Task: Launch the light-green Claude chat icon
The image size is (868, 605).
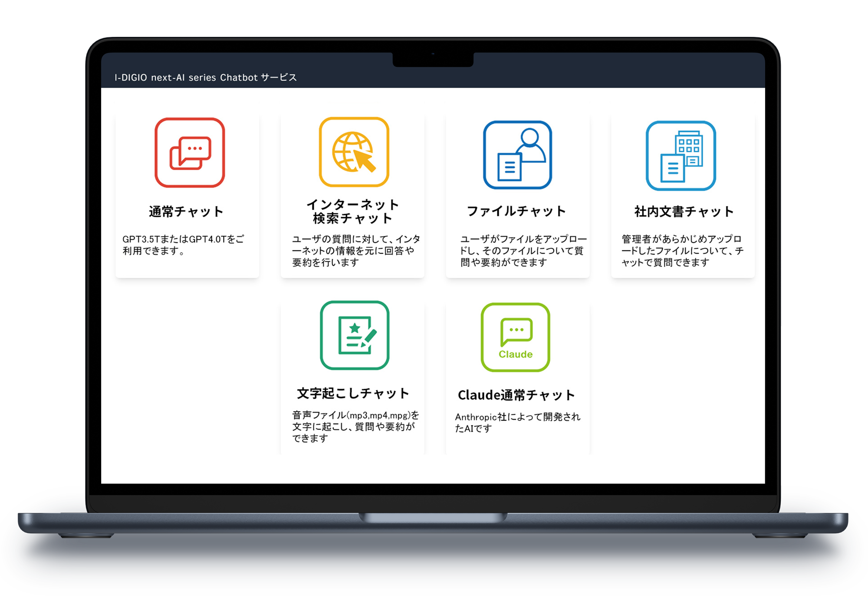Action: (x=515, y=337)
